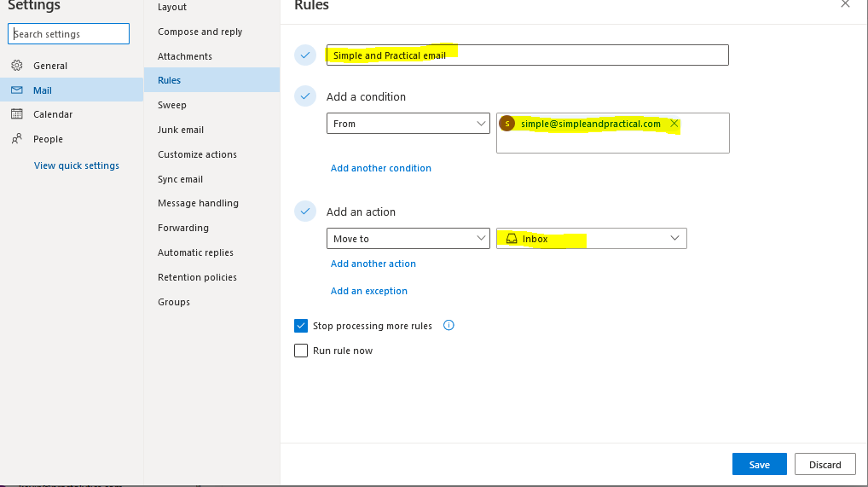Open Calendar settings via calendar icon
Image resolution: width=868 pixels, height=487 pixels.
(16, 114)
